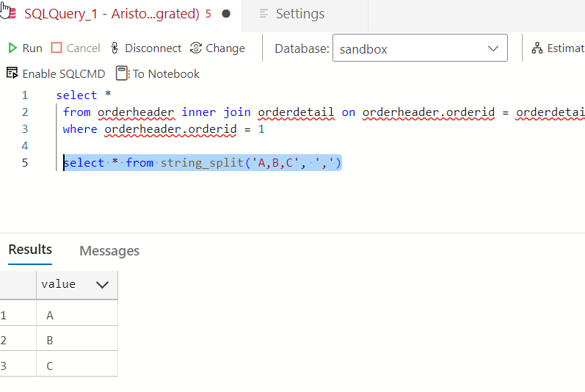585x392 pixels.
Task: Disconnect from the database server
Action: point(145,48)
